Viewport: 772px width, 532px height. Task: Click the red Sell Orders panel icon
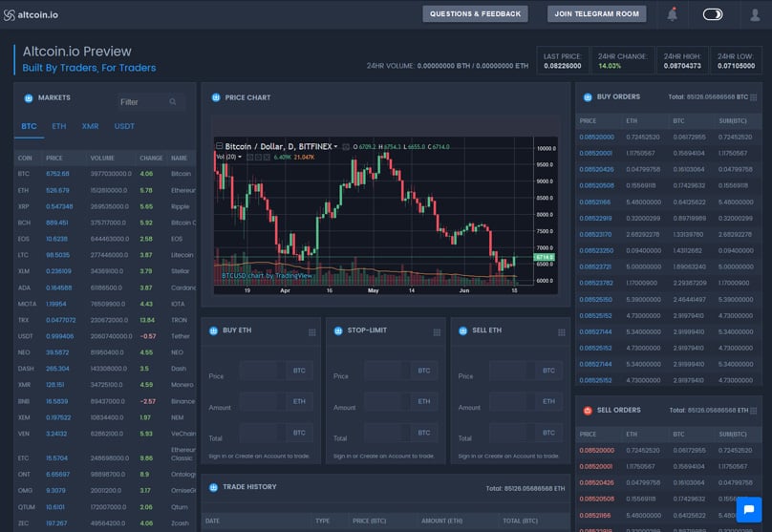[x=588, y=411]
